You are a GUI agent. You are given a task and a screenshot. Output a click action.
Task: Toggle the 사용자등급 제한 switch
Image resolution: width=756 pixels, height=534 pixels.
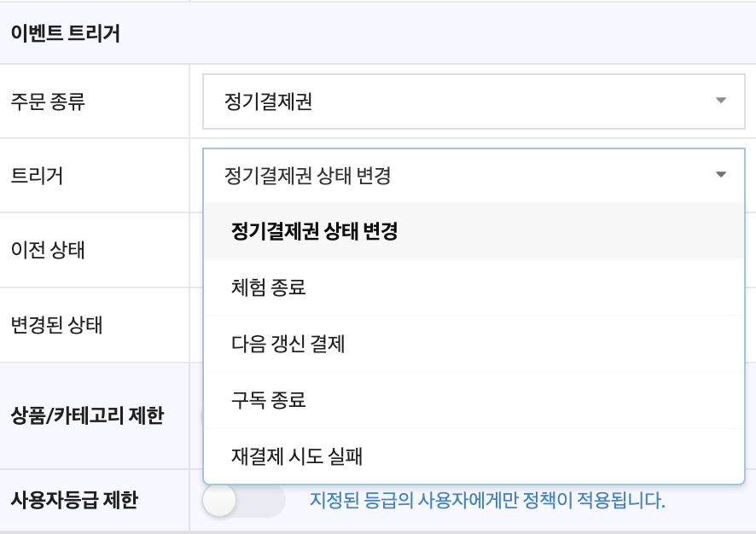244,500
